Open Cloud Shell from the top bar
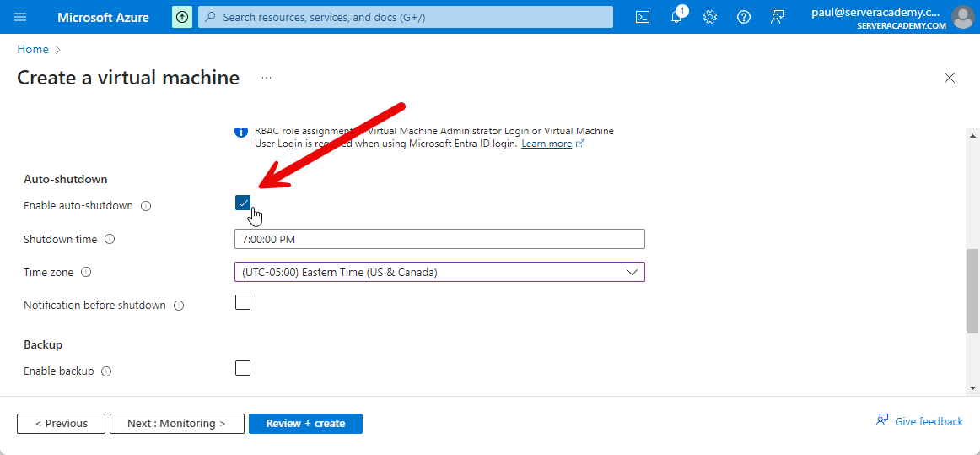The width and height of the screenshot is (980, 455). 643,17
